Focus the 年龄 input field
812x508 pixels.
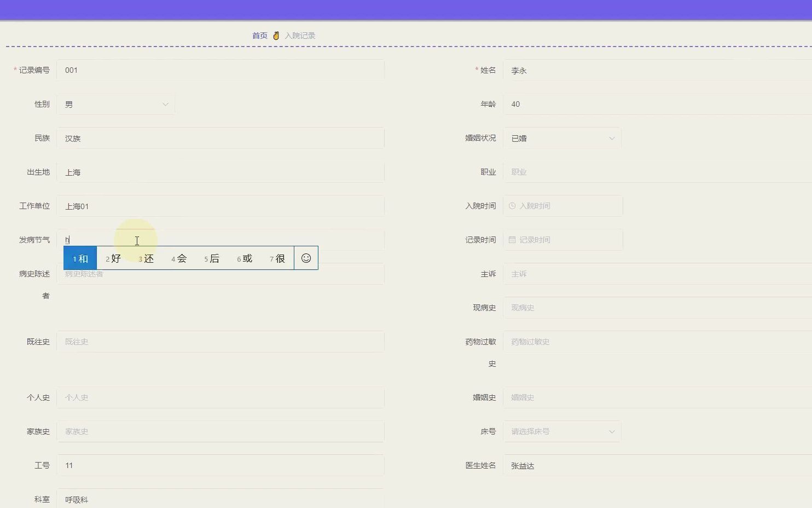coord(658,104)
